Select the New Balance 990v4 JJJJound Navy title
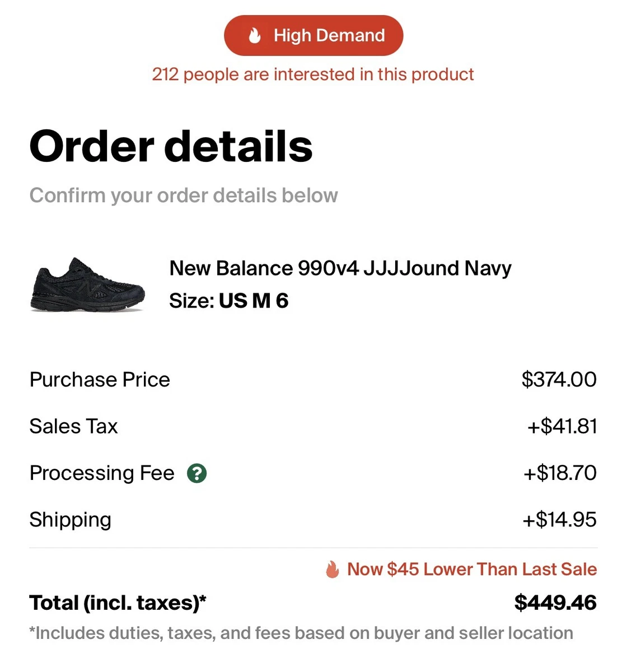 340,268
